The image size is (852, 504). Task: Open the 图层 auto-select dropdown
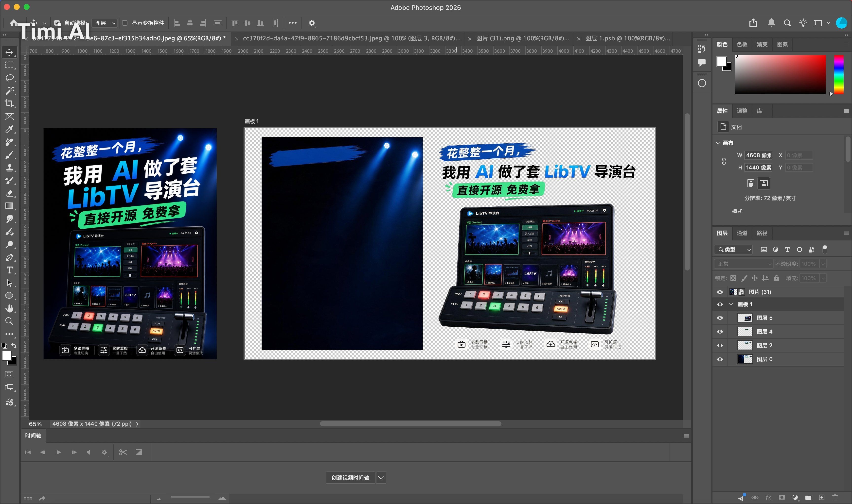(x=105, y=23)
